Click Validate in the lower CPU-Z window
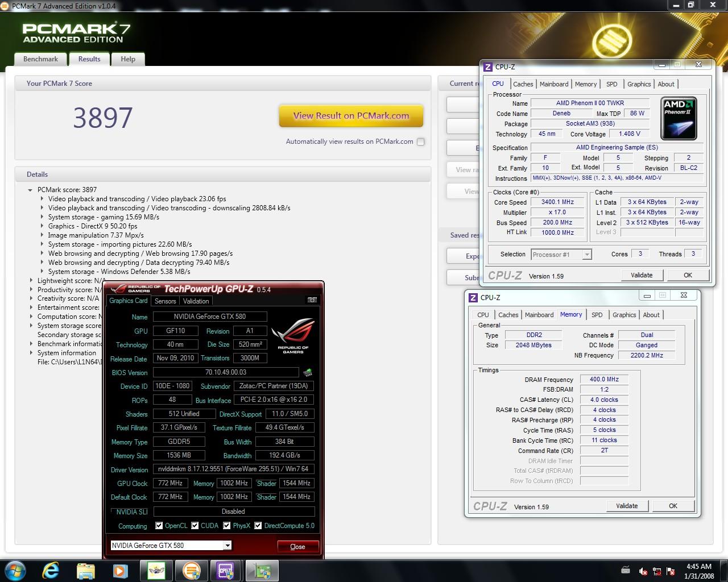The image size is (728, 582). click(627, 506)
